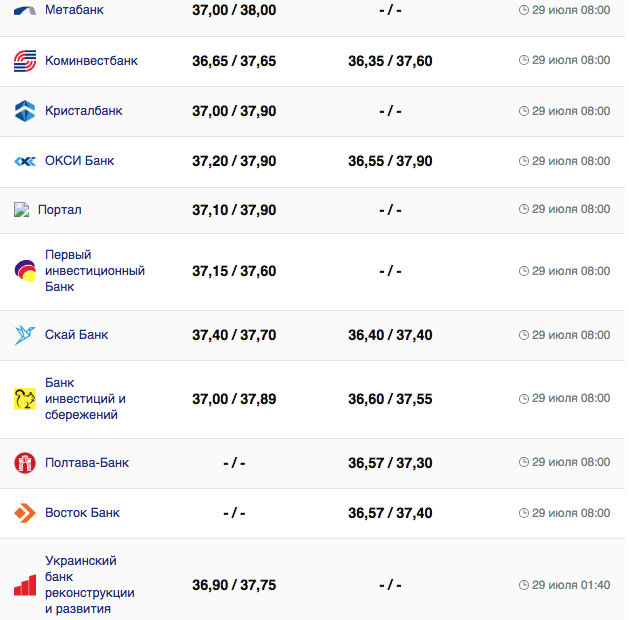Open the Восток Банк link
629x620 pixels.
(82, 513)
